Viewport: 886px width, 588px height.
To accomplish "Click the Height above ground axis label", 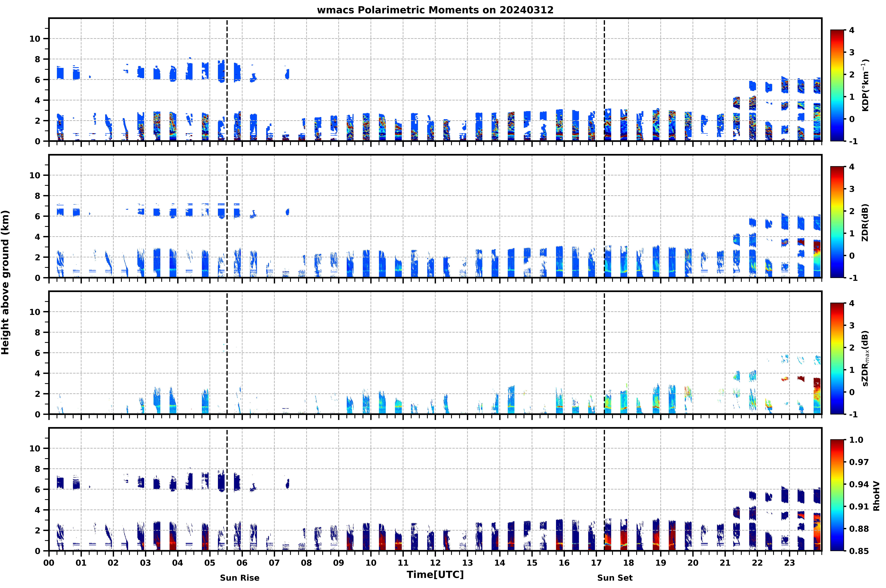I will click(5, 282).
